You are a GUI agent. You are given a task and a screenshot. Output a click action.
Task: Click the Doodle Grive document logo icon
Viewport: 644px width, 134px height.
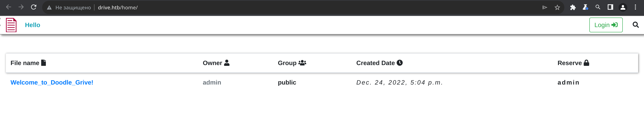tap(11, 25)
